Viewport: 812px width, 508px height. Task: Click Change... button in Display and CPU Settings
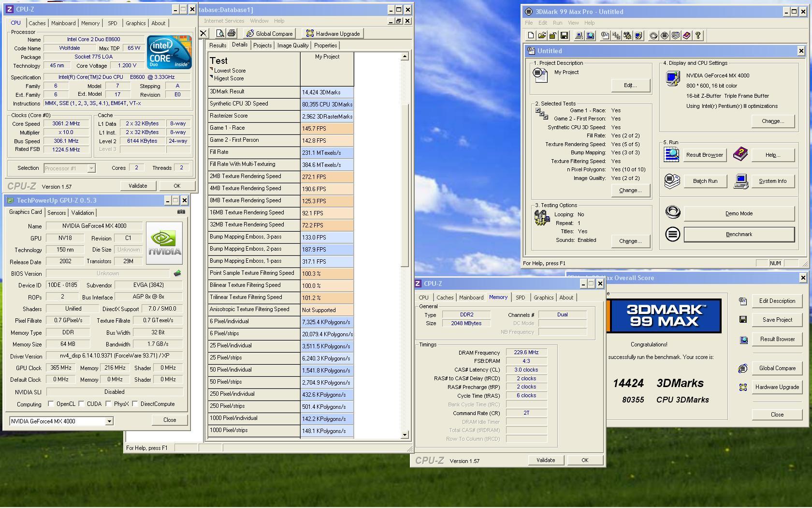(772, 121)
